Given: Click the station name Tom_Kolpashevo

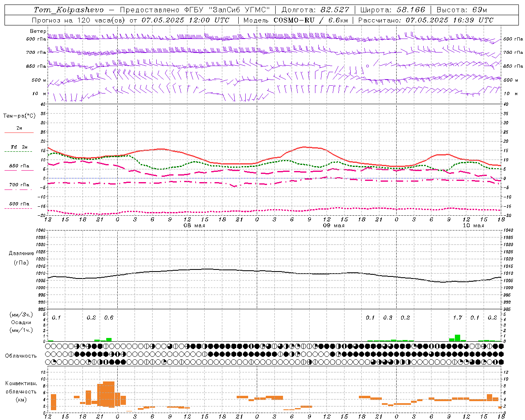Looking at the screenshot, I should 69,10.
